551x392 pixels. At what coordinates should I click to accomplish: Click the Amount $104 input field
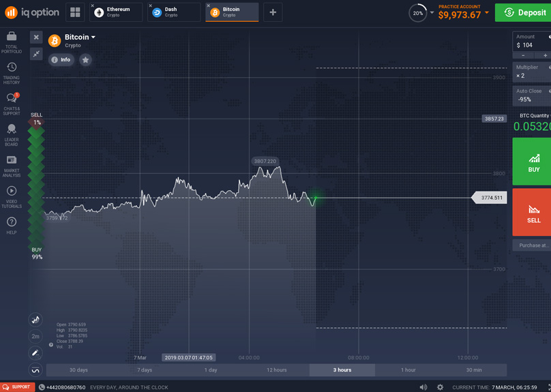pos(532,42)
